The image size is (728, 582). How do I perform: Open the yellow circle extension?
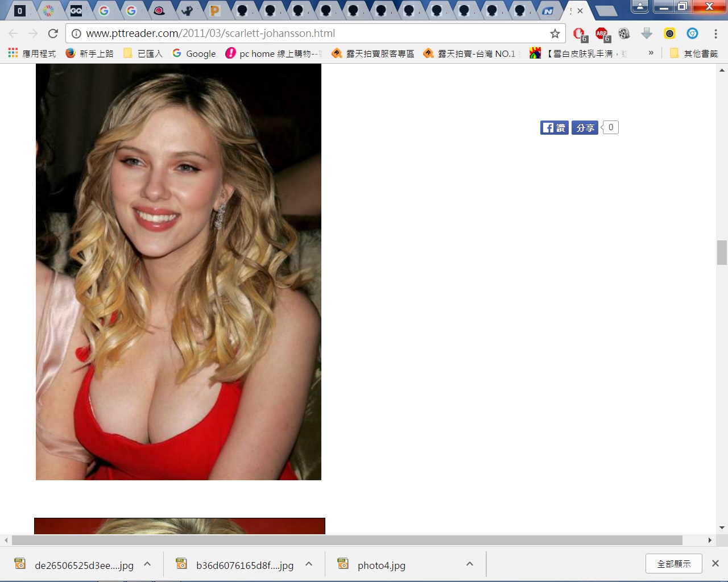[669, 34]
